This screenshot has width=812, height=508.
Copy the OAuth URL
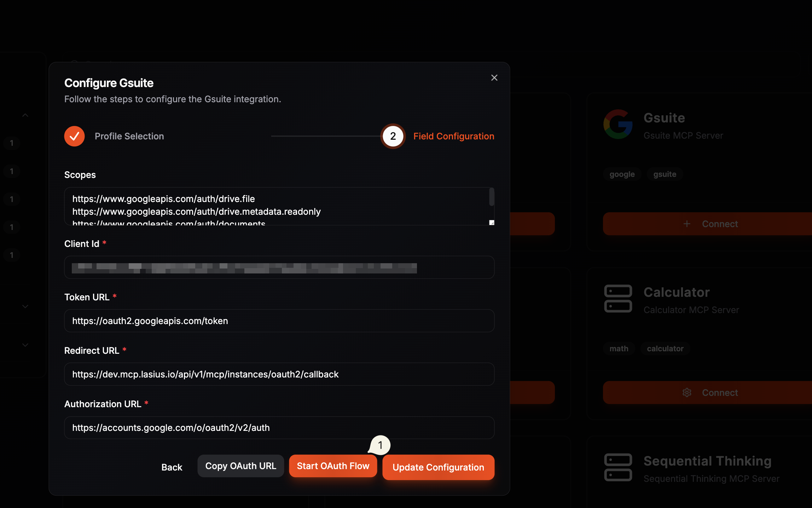coord(240,466)
